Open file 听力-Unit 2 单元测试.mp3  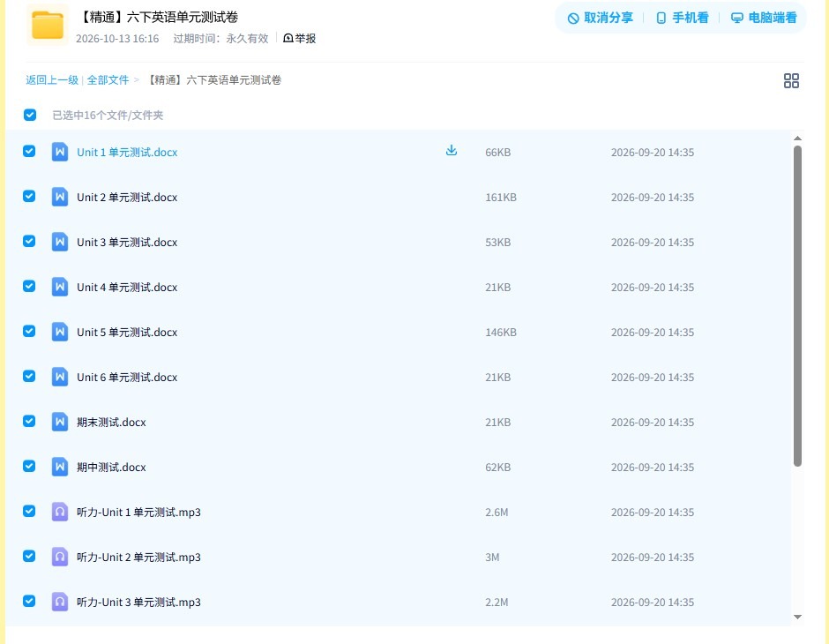tap(138, 558)
